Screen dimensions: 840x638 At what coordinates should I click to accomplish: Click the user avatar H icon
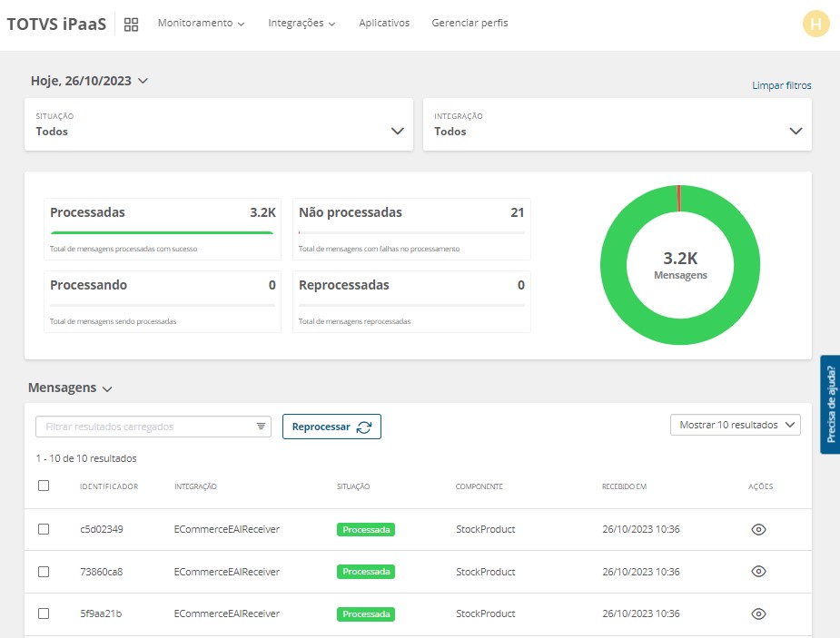click(816, 25)
